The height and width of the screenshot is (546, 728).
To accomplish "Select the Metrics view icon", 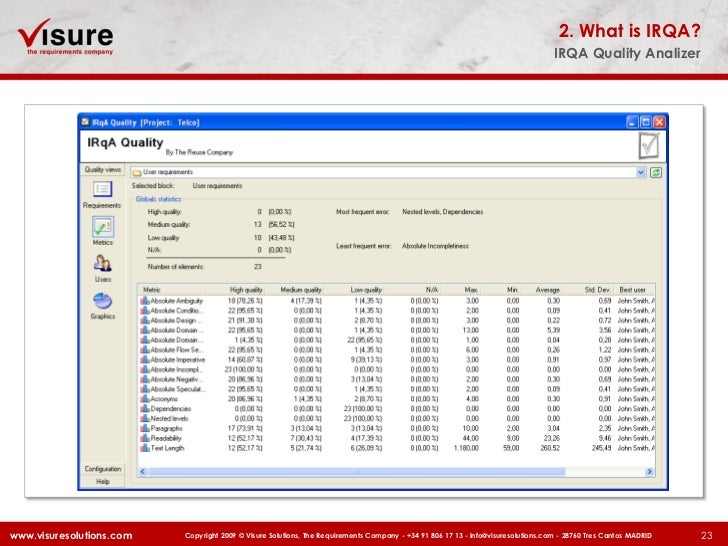I will tap(102, 227).
